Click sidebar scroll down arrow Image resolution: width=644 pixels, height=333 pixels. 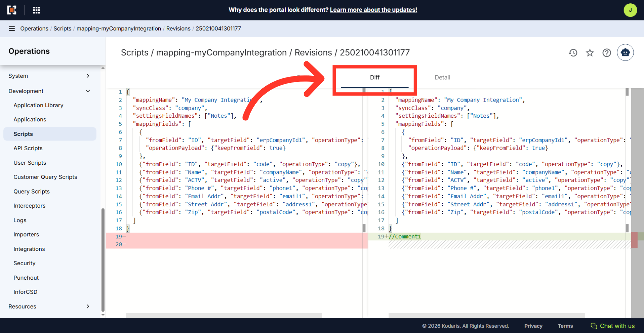coord(103,315)
